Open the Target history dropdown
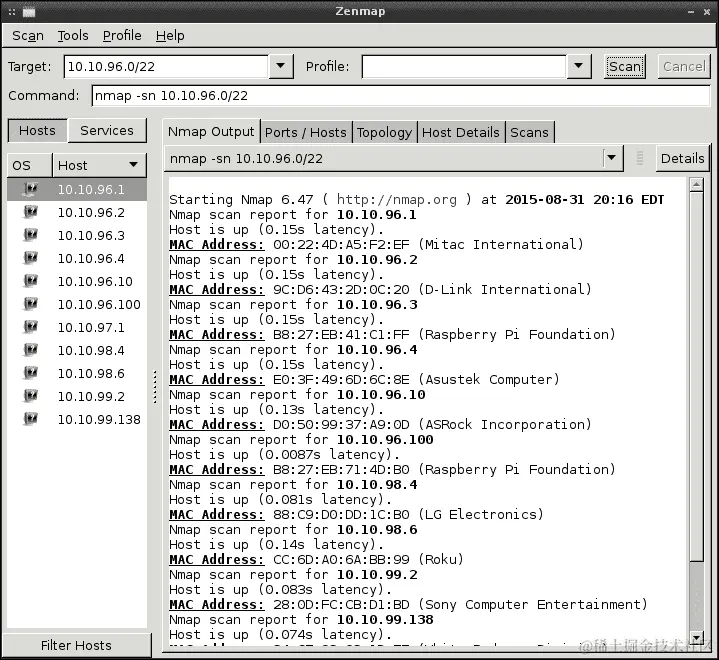 tap(281, 66)
